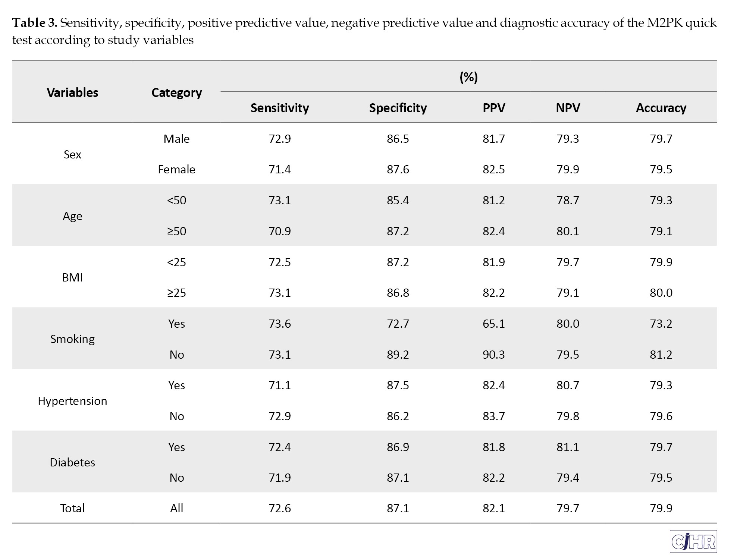Click the BMI variable label
Viewport: 734px width, 560px height.
72,277
